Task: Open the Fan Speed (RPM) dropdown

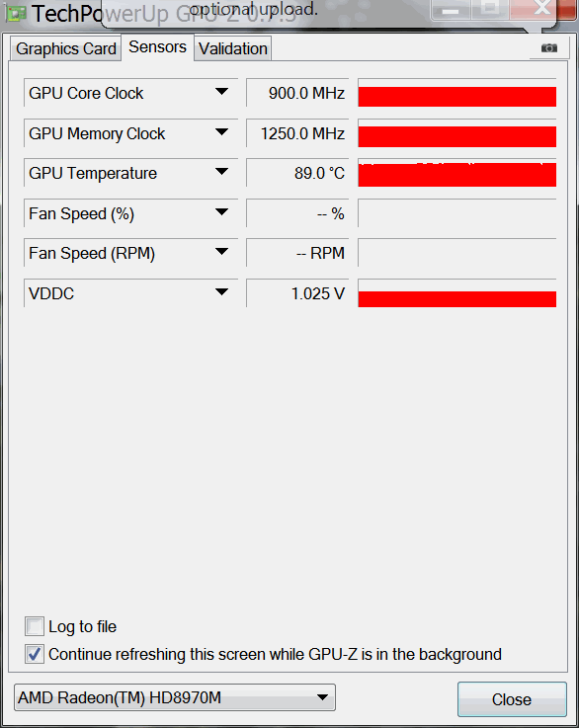Action: point(222,252)
